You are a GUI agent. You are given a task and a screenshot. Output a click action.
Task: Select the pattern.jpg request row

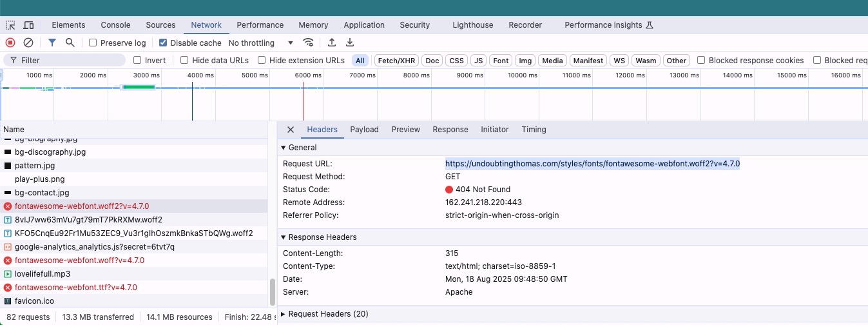(x=134, y=166)
